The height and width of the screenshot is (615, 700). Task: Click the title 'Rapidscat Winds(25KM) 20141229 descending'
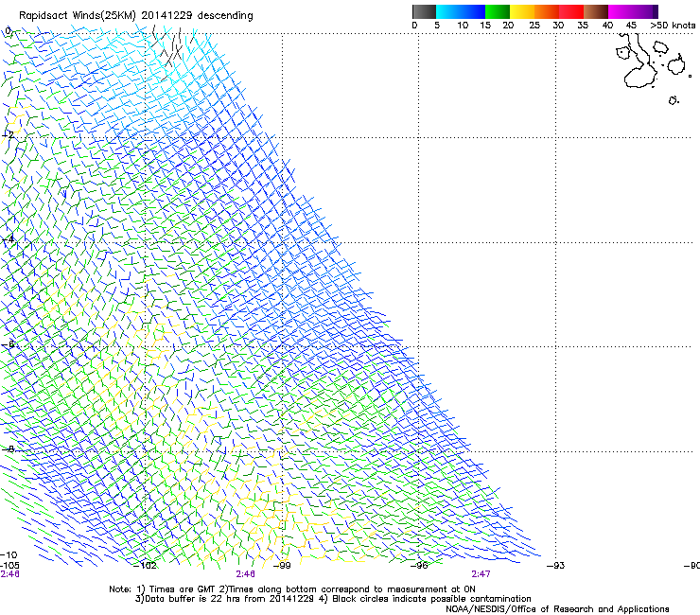pos(135,16)
